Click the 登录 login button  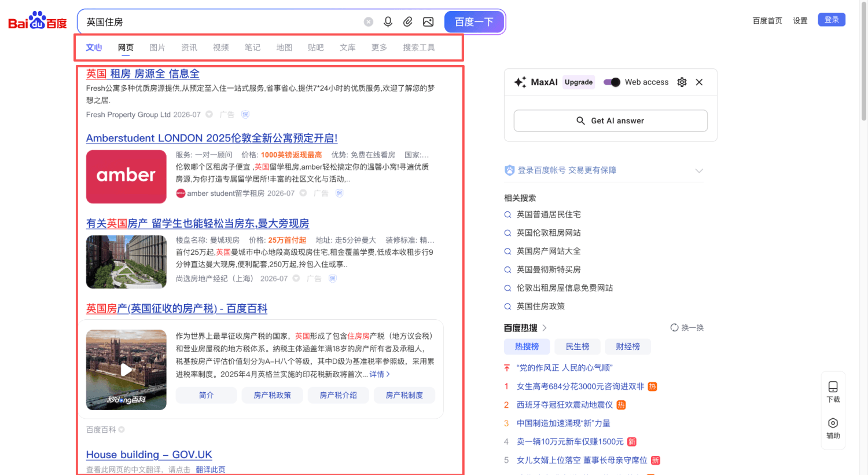click(832, 20)
